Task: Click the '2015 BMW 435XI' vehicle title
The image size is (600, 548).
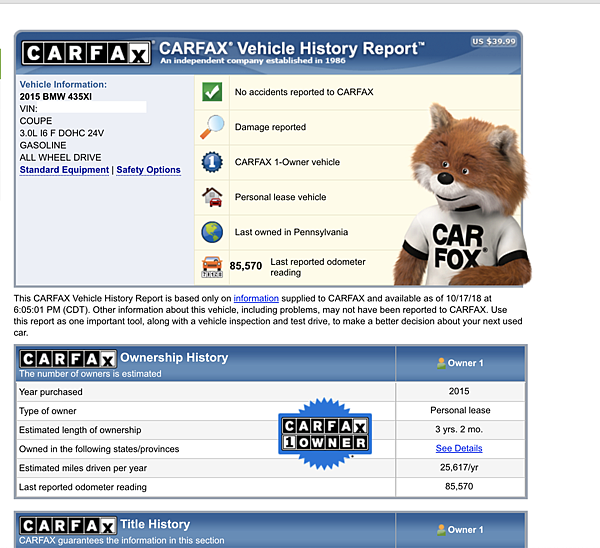Action: coord(55,96)
